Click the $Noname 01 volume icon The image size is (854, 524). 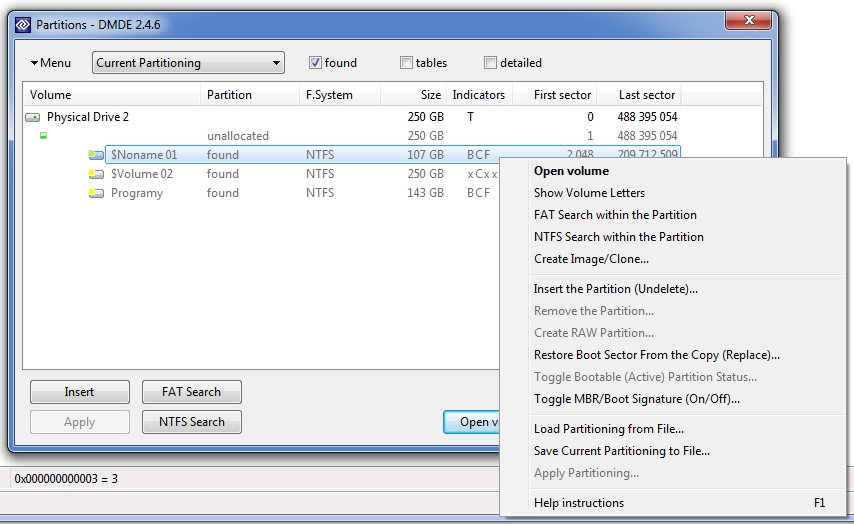pos(96,155)
